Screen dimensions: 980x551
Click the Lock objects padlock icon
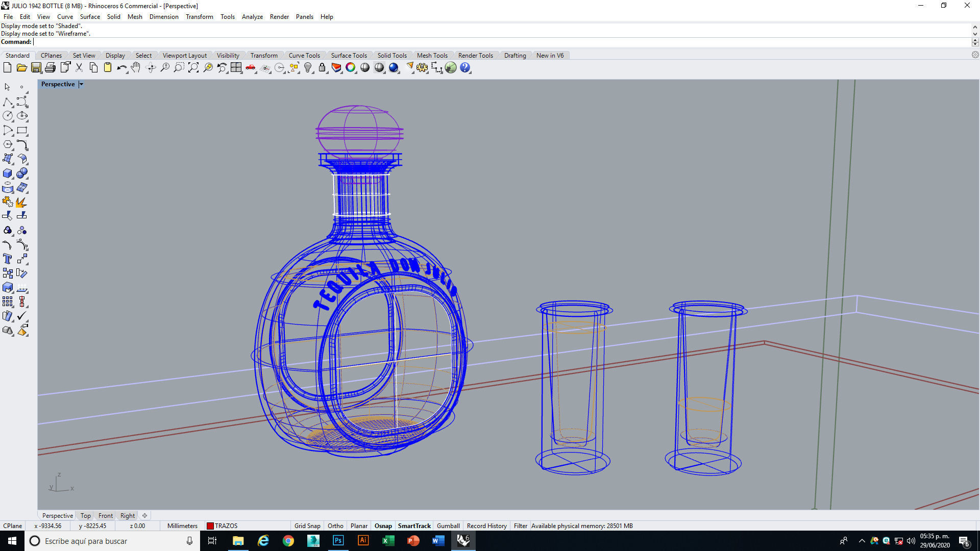click(322, 68)
